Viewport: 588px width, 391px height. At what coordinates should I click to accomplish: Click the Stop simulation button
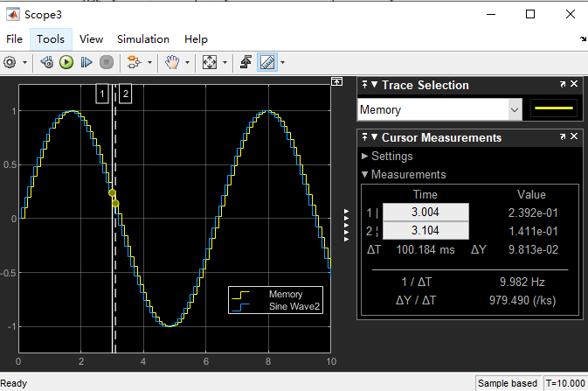click(107, 62)
